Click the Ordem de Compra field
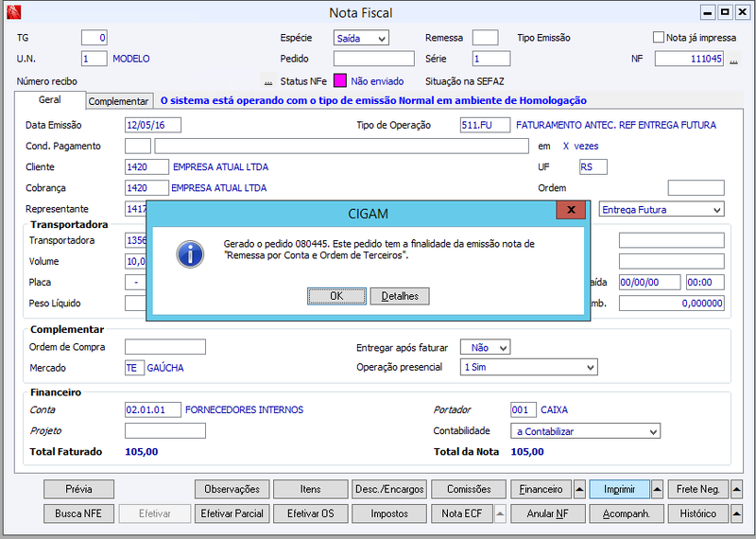The image size is (756, 539). tap(164, 347)
